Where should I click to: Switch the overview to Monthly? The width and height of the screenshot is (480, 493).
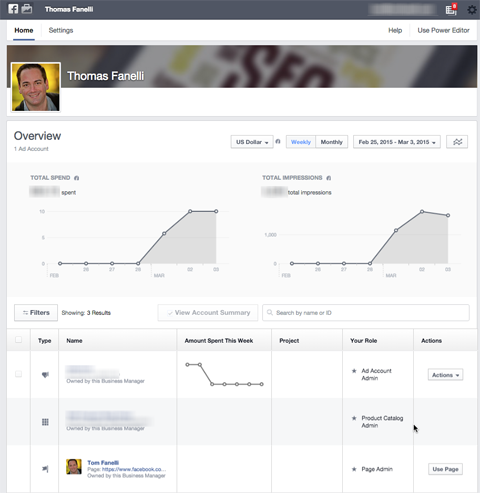tap(332, 142)
